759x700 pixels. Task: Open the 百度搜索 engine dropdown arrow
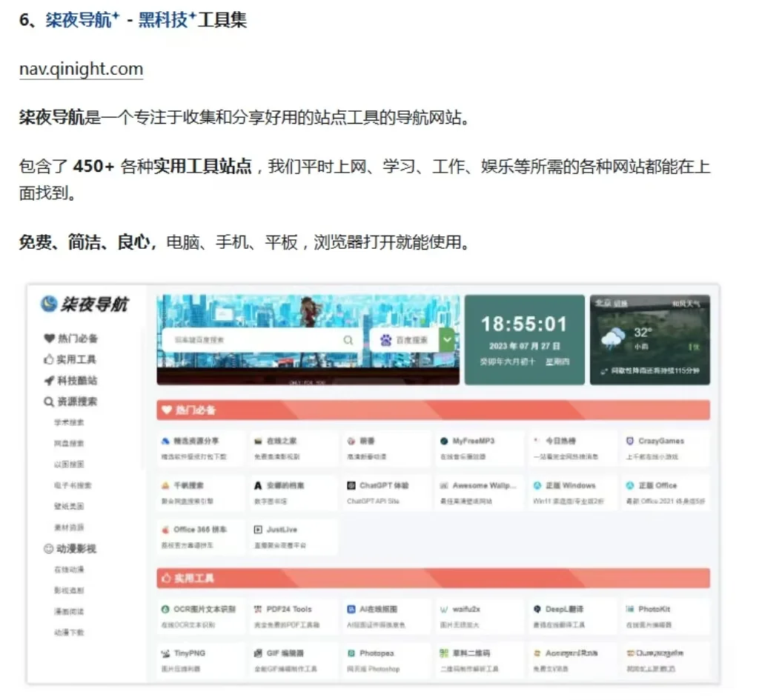[445, 339]
